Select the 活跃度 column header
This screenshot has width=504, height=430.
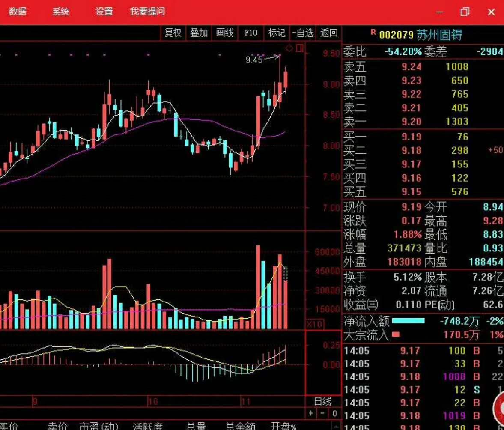(148, 426)
